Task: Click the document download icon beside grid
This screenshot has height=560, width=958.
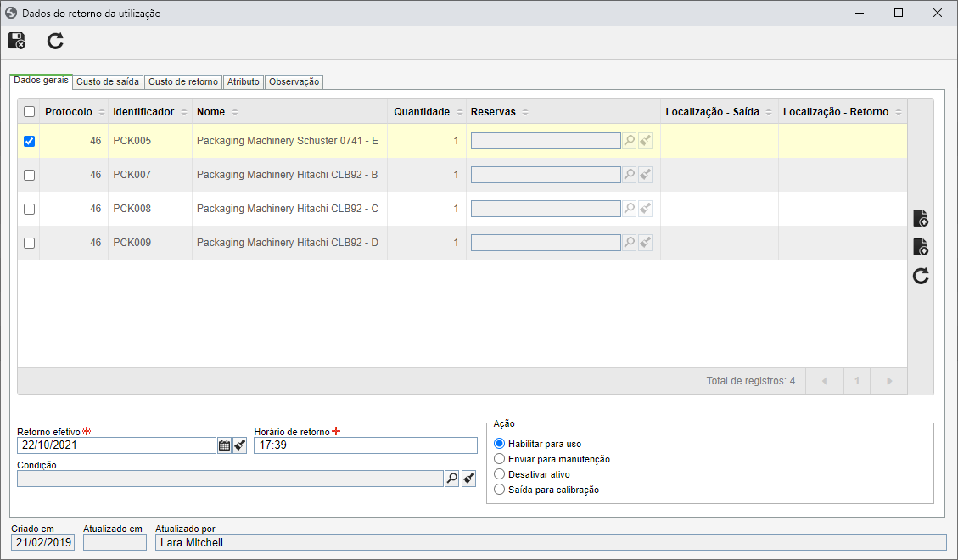Action: click(921, 247)
